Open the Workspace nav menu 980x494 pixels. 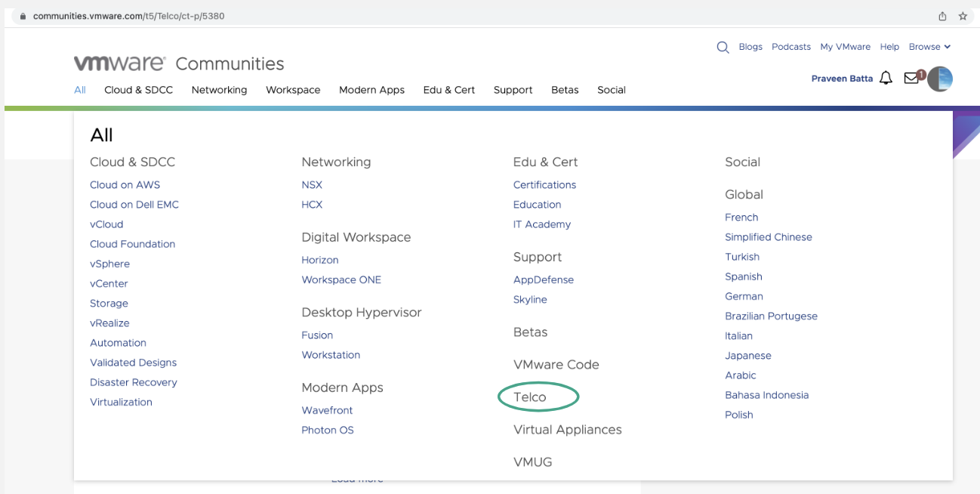293,90
